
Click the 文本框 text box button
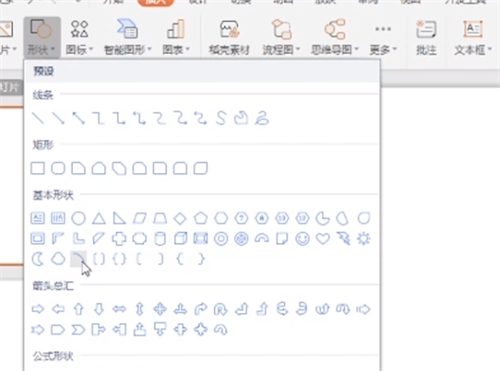coord(473,37)
